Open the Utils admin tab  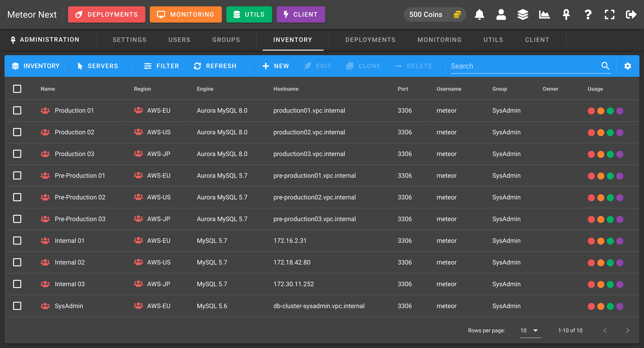493,40
